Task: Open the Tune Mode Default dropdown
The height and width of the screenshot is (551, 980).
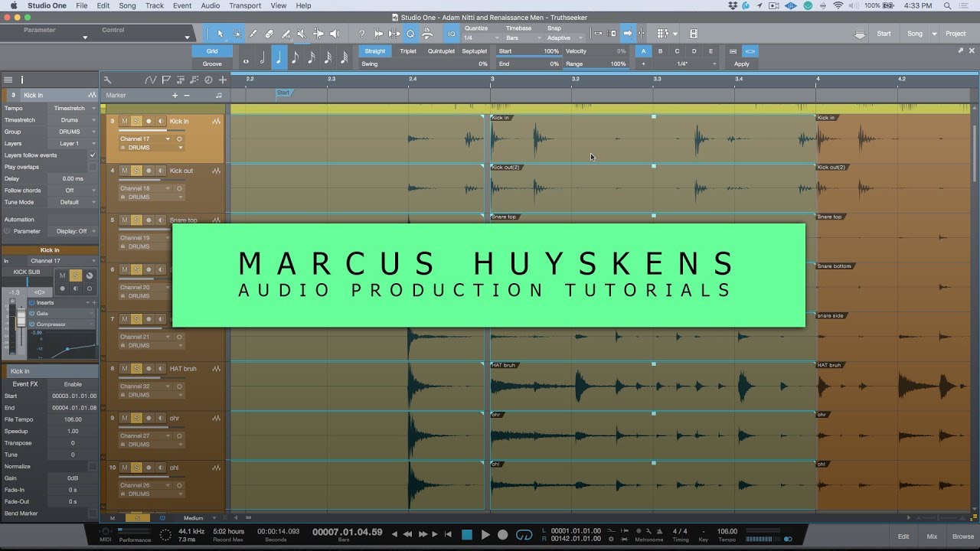Action: click(x=71, y=202)
